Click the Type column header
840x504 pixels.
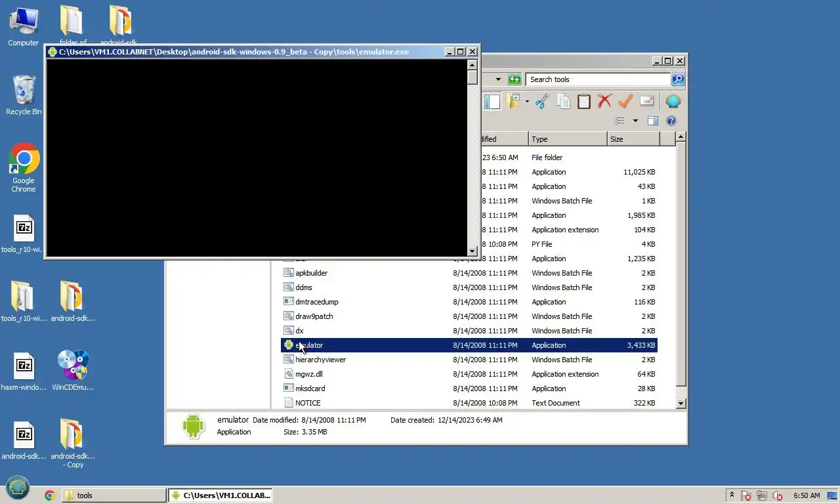[x=568, y=139]
